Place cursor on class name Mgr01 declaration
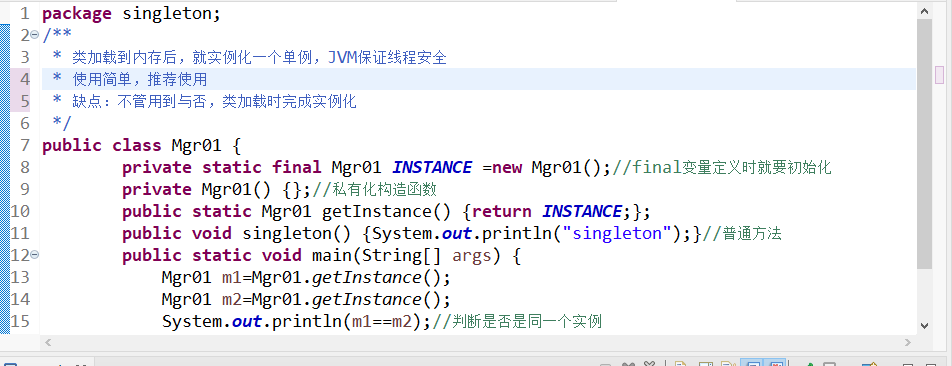952x366 pixels. pyautogui.click(x=192, y=146)
